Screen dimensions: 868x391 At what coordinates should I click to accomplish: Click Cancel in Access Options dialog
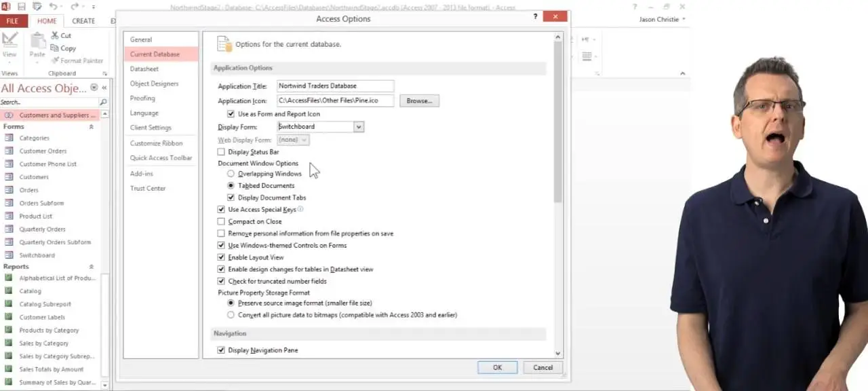coord(542,367)
